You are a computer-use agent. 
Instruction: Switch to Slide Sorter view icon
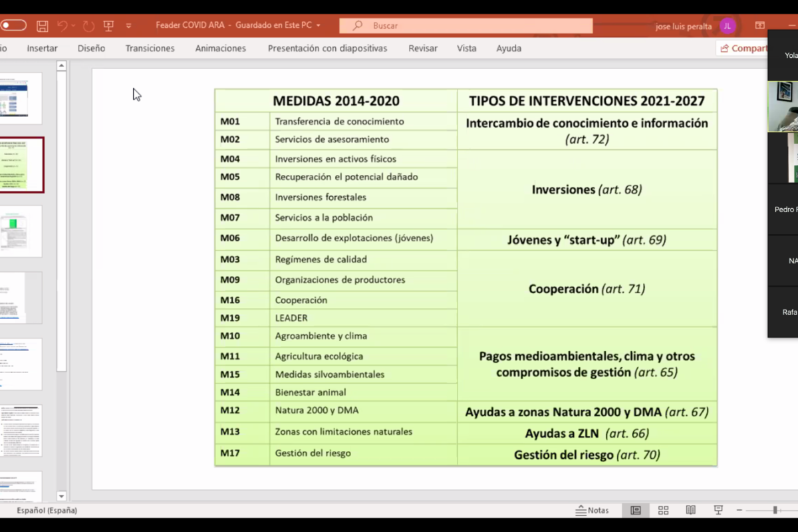(x=663, y=510)
